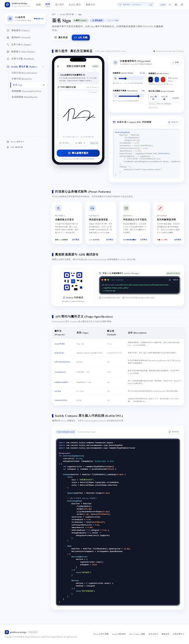The width and height of the screenshot is (189, 644).
Task: Click the footer platform-design logo
Action: coord(16,632)
